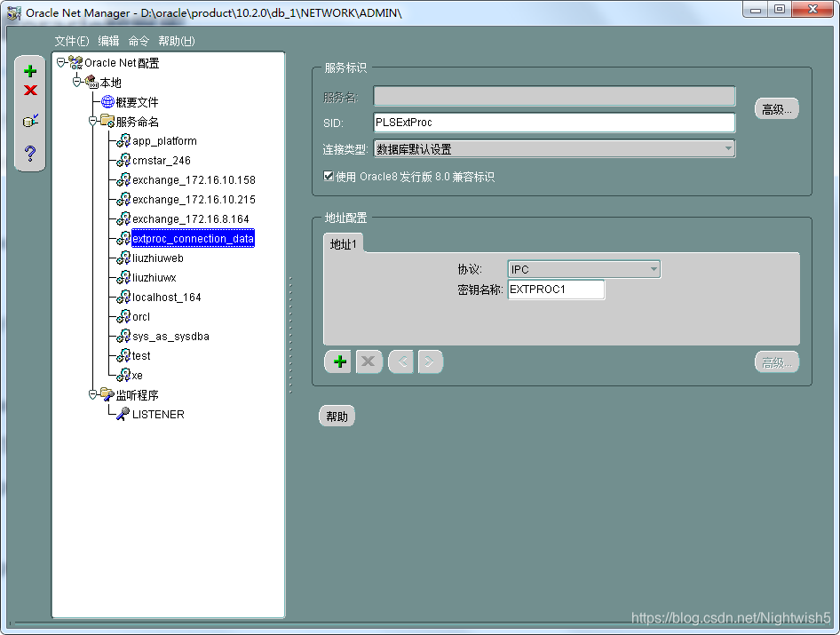
Task: Click the listener icon beside LISTENER
Action: coord(123,414)
